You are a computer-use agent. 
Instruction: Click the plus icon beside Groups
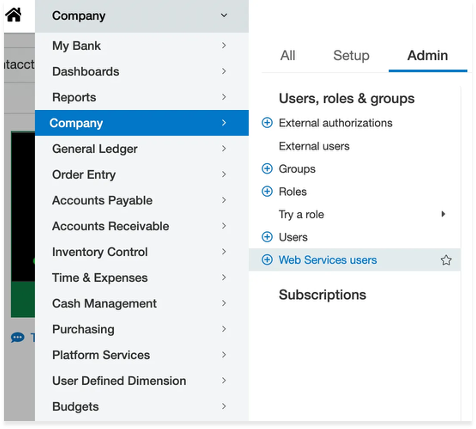click(x=267, y=169)
